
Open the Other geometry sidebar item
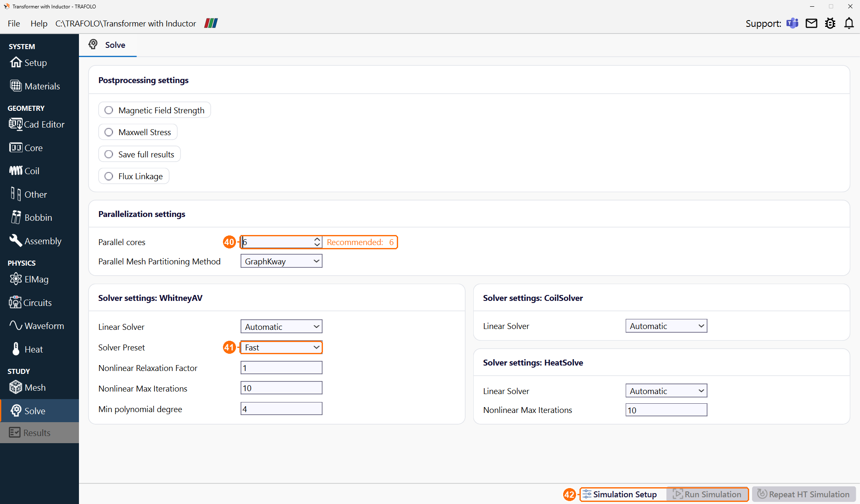(x=29, y=194)
